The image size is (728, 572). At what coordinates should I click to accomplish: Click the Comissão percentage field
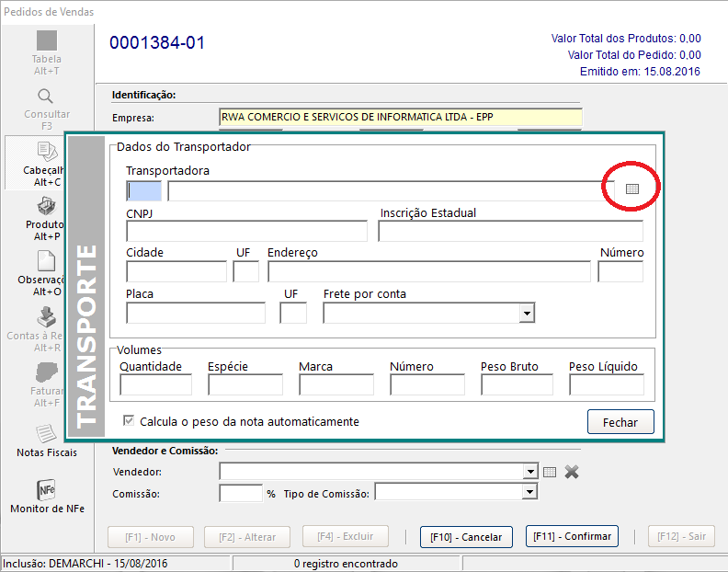(x=241, y=493)
